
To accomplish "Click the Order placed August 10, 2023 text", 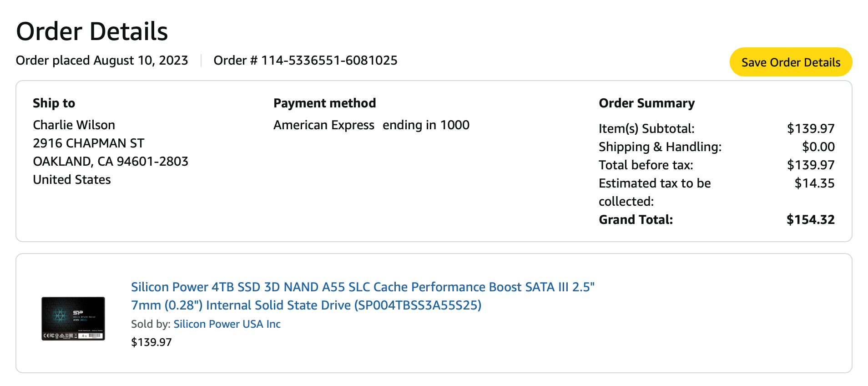I will tap(102, 61).
